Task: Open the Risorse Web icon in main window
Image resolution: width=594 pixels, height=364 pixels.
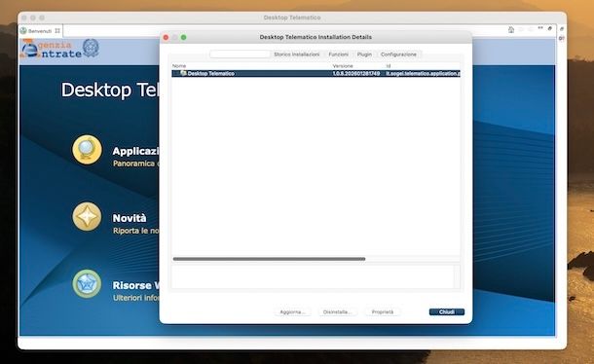Action: pyautogui.click(x=87, y=283)
